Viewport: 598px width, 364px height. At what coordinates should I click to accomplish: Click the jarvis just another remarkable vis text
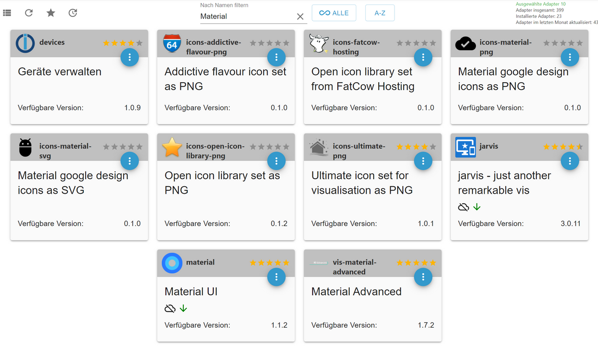504,183
